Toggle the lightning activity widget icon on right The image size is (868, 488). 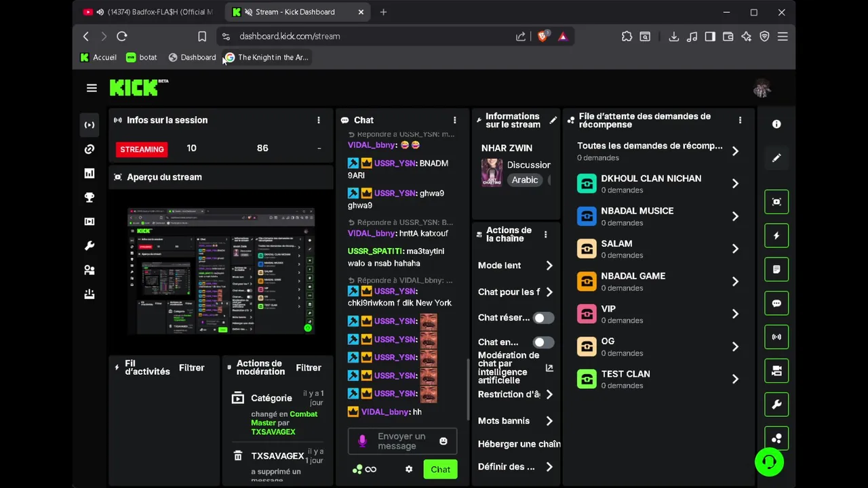pyautogui.click(x=776, y=236)
